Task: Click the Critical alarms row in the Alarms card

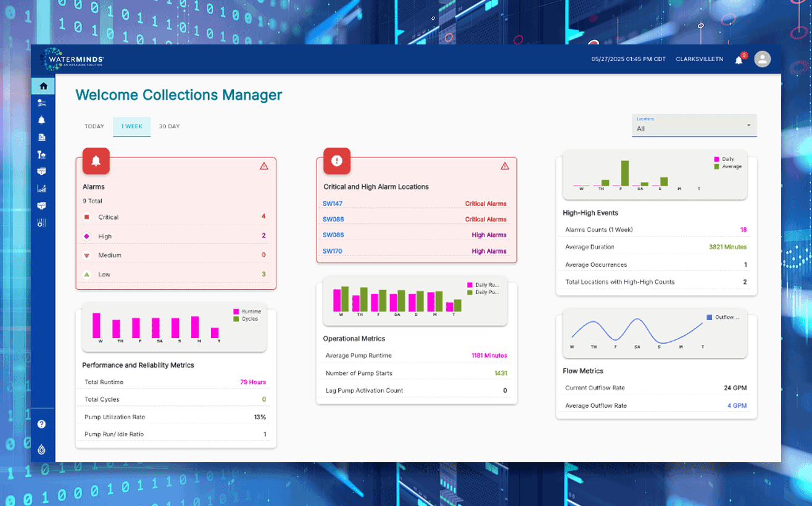Action: (176, 217)
